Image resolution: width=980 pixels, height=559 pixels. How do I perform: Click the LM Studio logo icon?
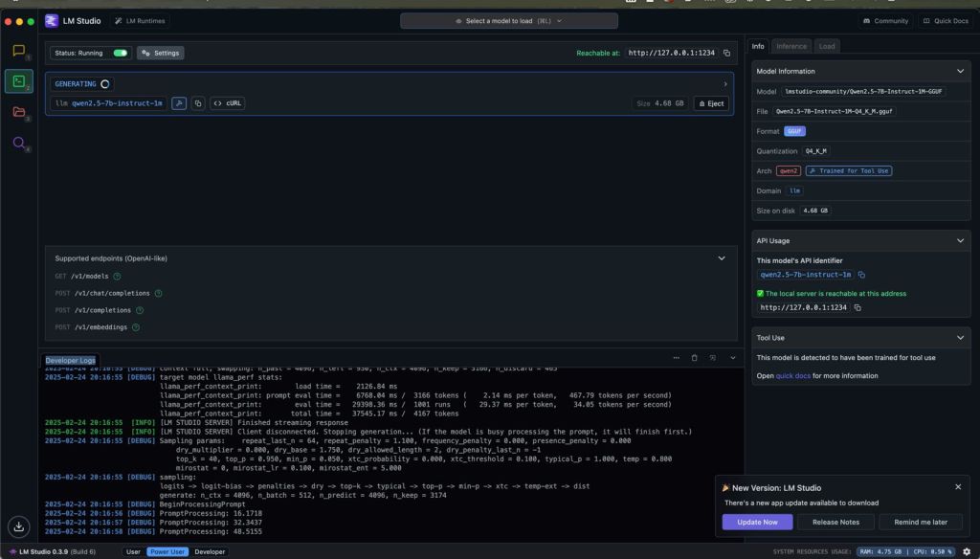pos(52,21)
